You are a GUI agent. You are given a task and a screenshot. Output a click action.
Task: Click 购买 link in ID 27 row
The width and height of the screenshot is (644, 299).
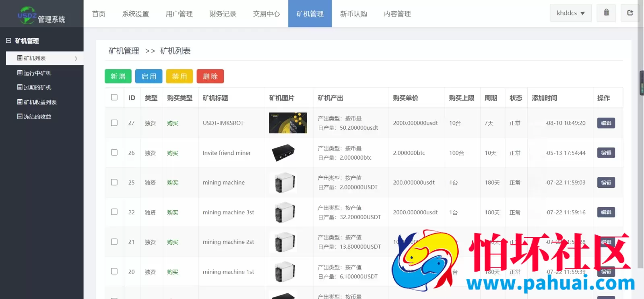pos(173,123)
